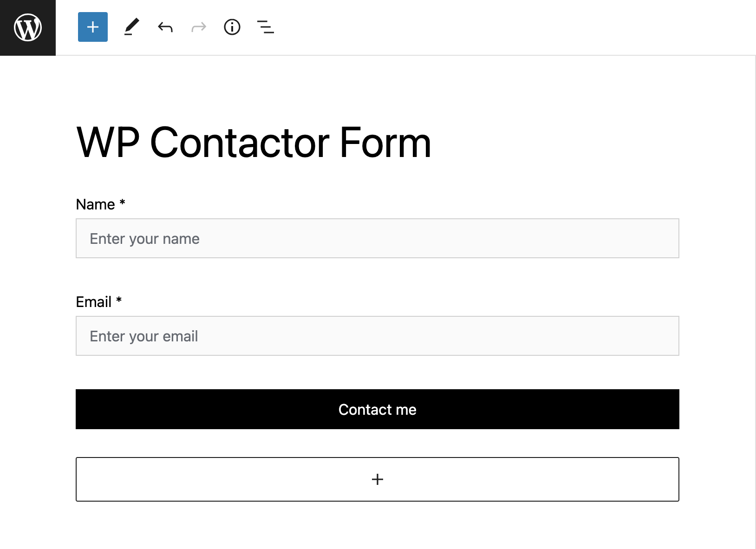Click empty canvas above the page title

(x=378, y=88)
